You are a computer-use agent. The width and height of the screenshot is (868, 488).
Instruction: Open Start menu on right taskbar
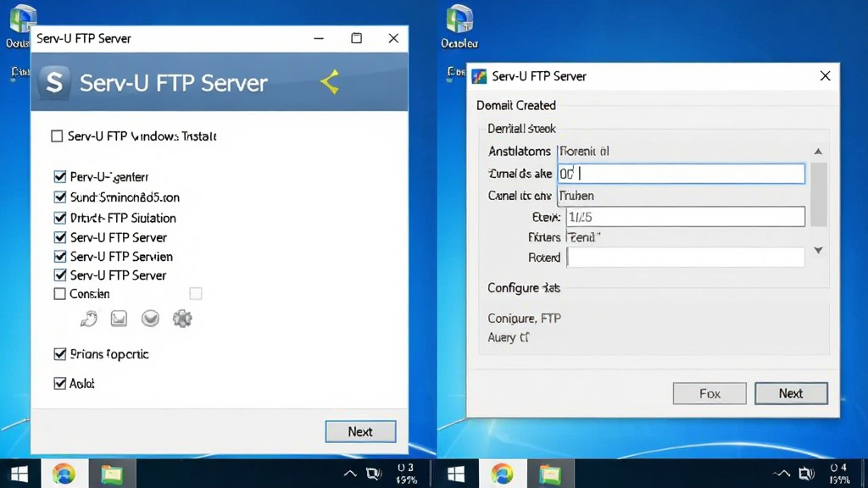[x=456, y=474]
